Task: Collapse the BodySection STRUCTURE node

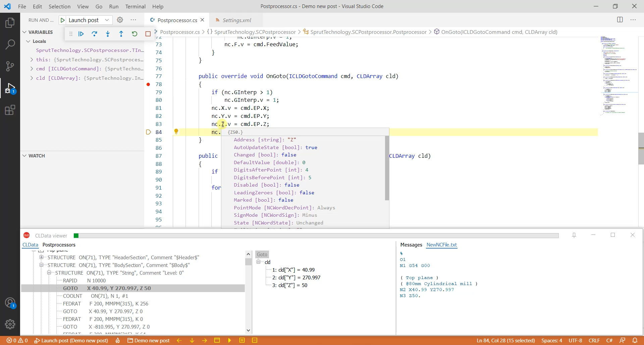Action: coord(41,265)
